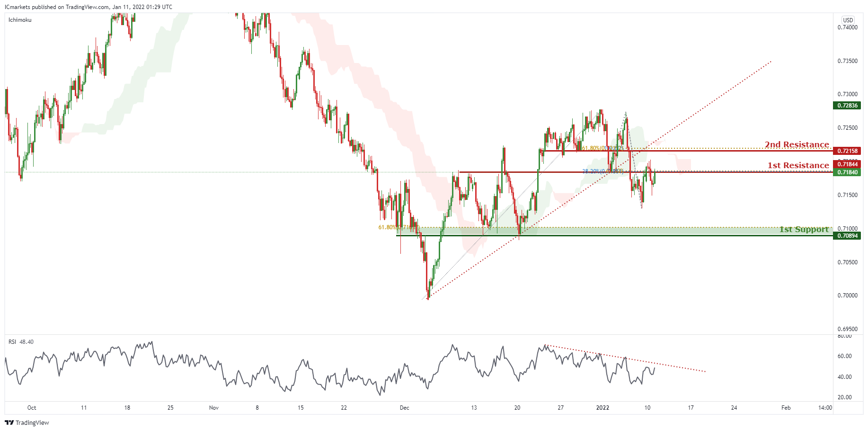
Task: Click the 0.72836 green price tag
Action: pos(847,106)
